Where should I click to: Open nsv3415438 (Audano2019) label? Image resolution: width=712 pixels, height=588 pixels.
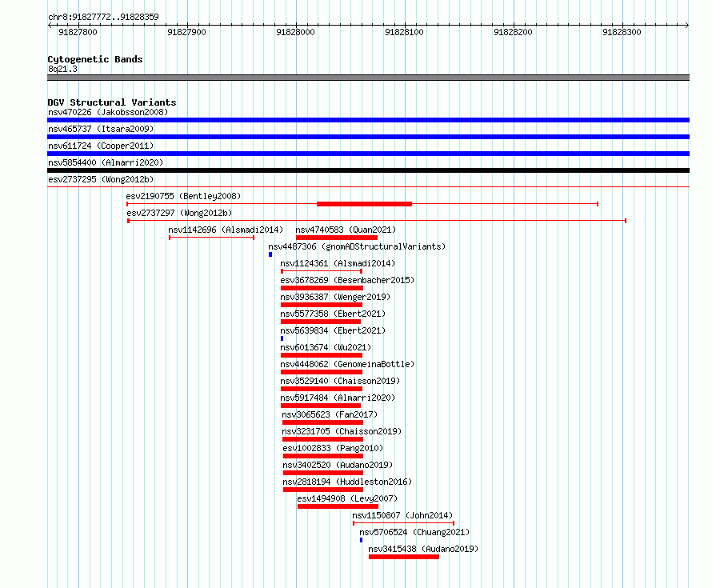point(423,549)
